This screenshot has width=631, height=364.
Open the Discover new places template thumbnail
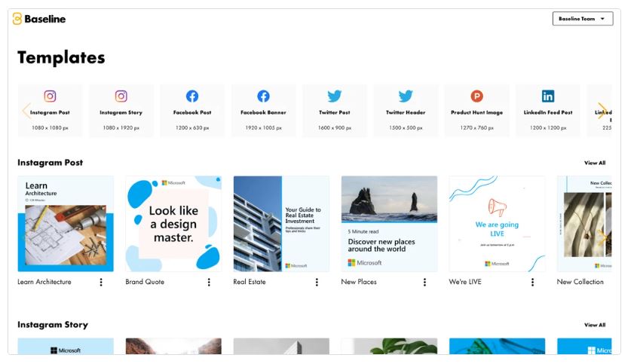(389, 224)
